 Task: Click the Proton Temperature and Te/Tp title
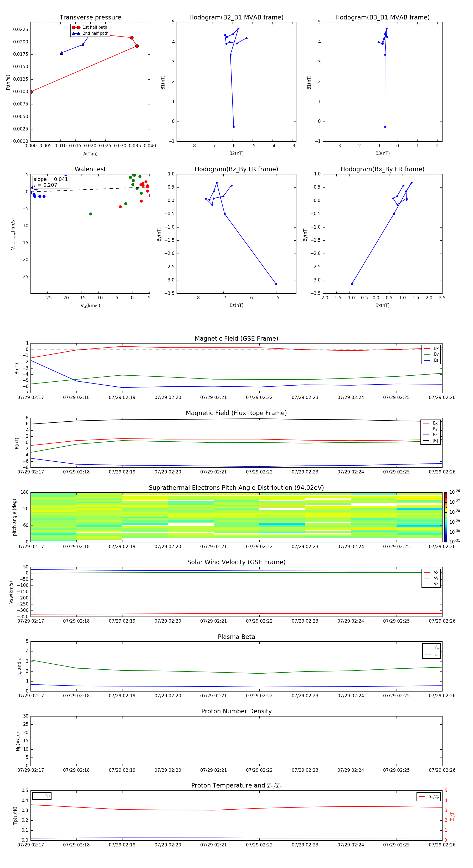coord(236,786)
